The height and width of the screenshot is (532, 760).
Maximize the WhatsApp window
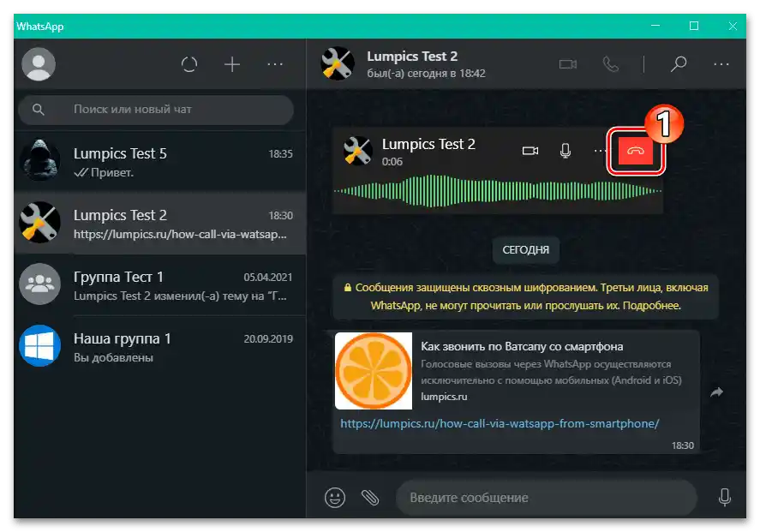pos(694,26)
